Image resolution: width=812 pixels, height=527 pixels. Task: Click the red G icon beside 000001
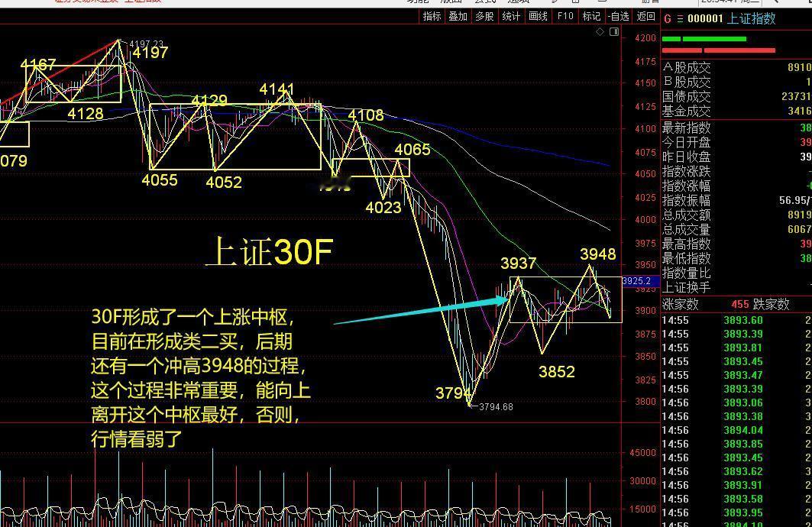pyautogui.click(x=668, y=19)
